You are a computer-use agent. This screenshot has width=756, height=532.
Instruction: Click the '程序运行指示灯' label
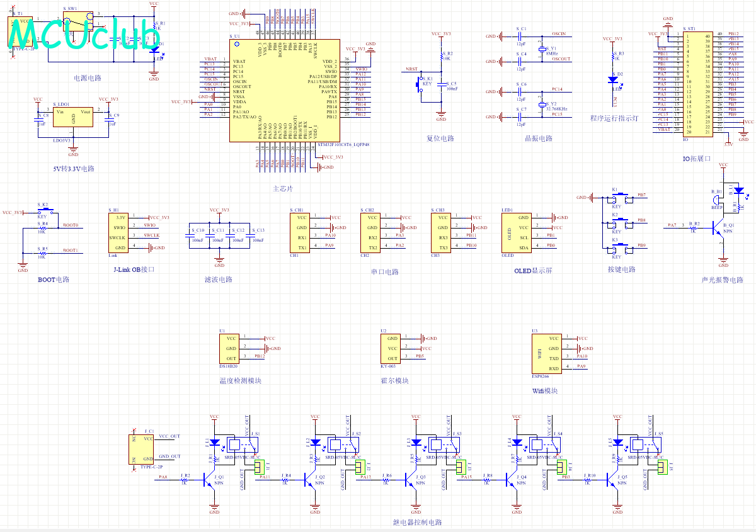click(x=614, y=118)
